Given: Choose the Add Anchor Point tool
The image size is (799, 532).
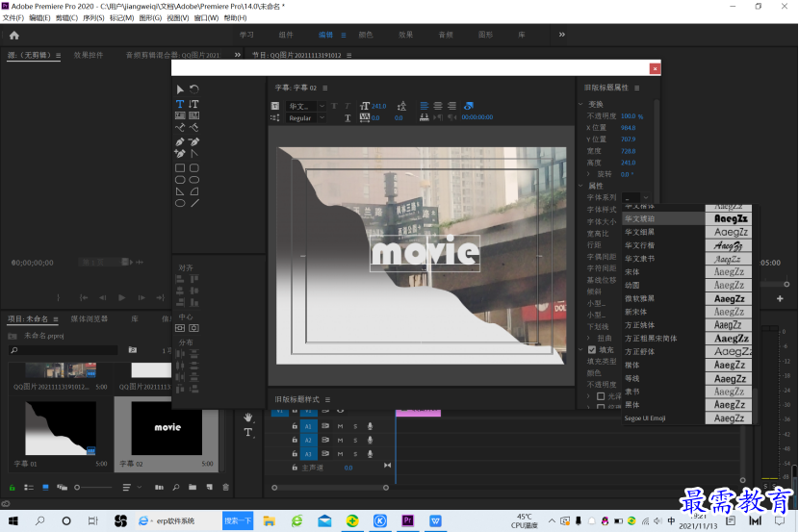Looking at the screenshot, I should 180,153.
